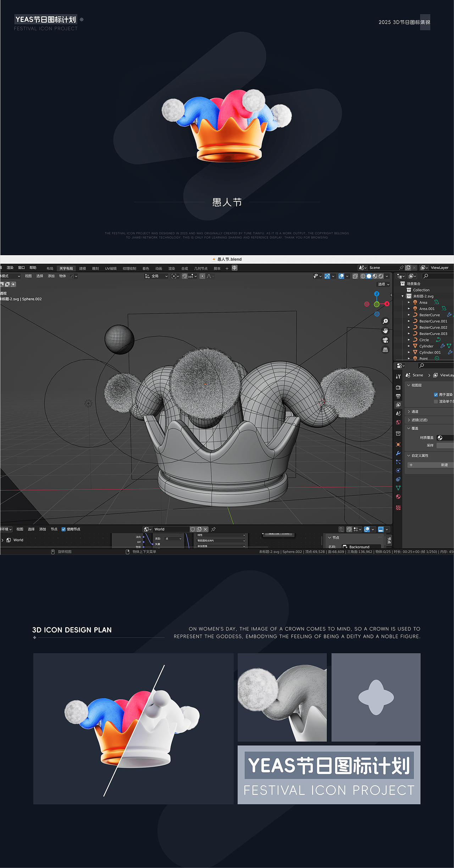
Task: Click the 材质覆盖 material field
Action: (445, 438)
